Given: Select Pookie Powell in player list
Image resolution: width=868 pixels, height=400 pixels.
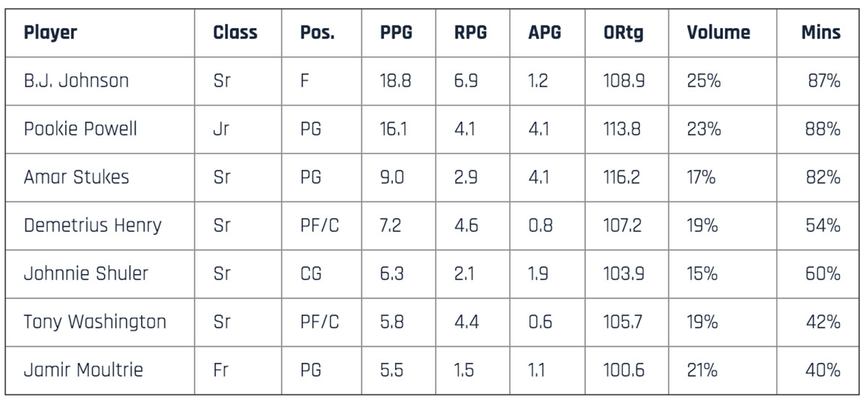Looking at the screenshot, I should (x=80, y=129).
